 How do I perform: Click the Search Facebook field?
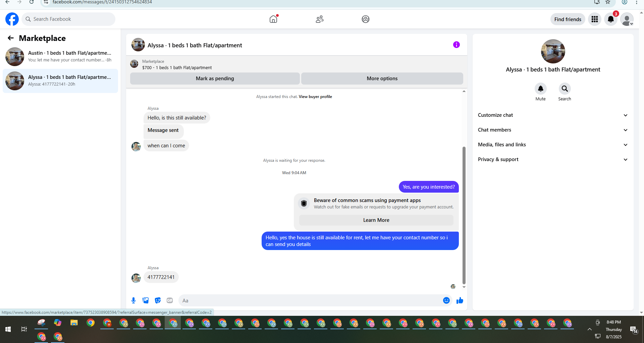[x=69, y=19]
